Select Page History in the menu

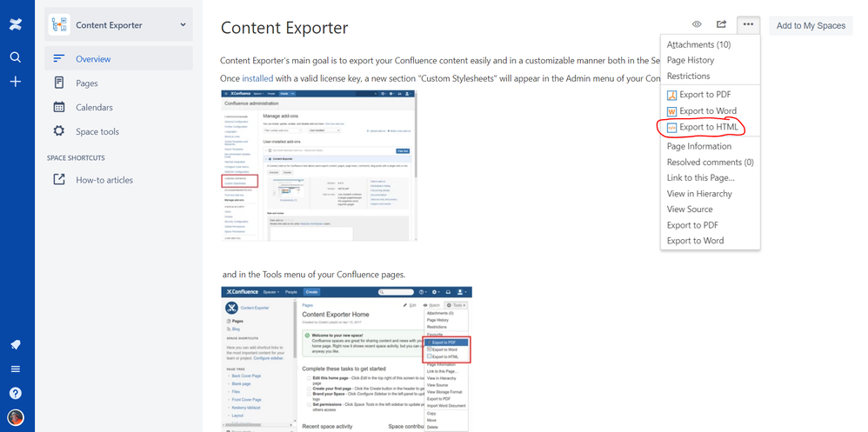coord(711,60)
